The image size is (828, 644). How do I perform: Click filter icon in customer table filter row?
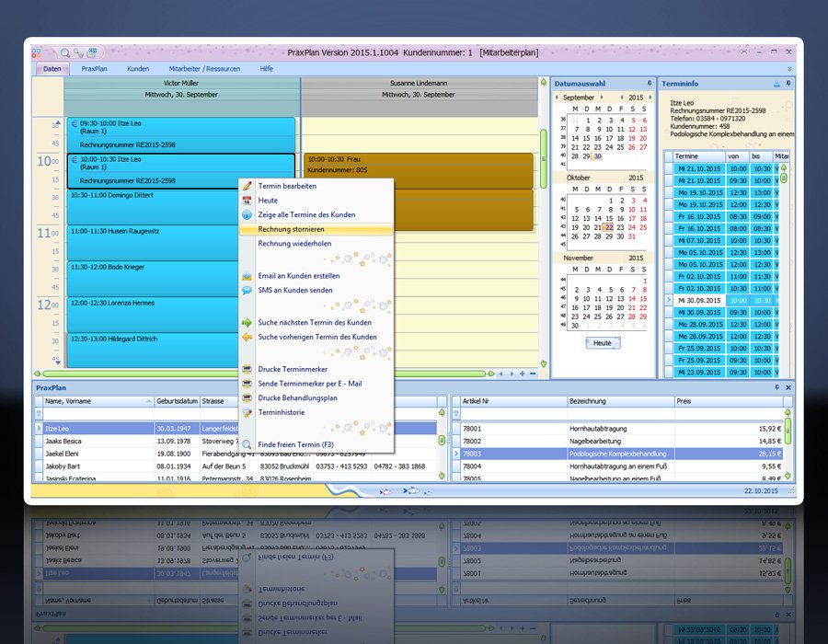[39, 413]
